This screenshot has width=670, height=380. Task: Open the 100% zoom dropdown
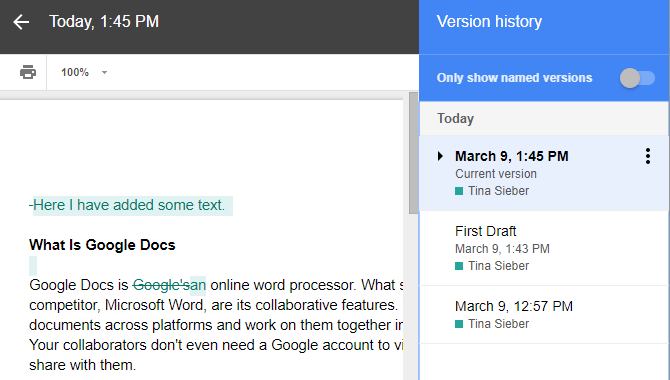84,72
